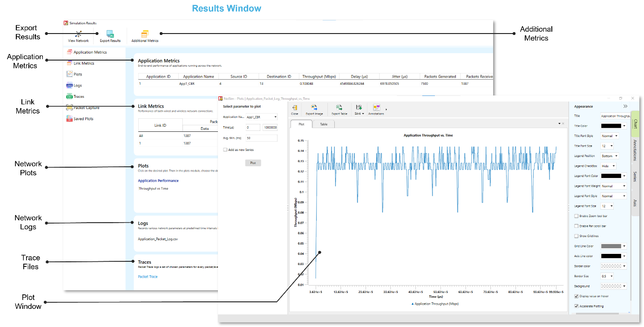This screenshot has height=327, width=644.
Task: Open the Packet Trace link
Action: [148, 277]
